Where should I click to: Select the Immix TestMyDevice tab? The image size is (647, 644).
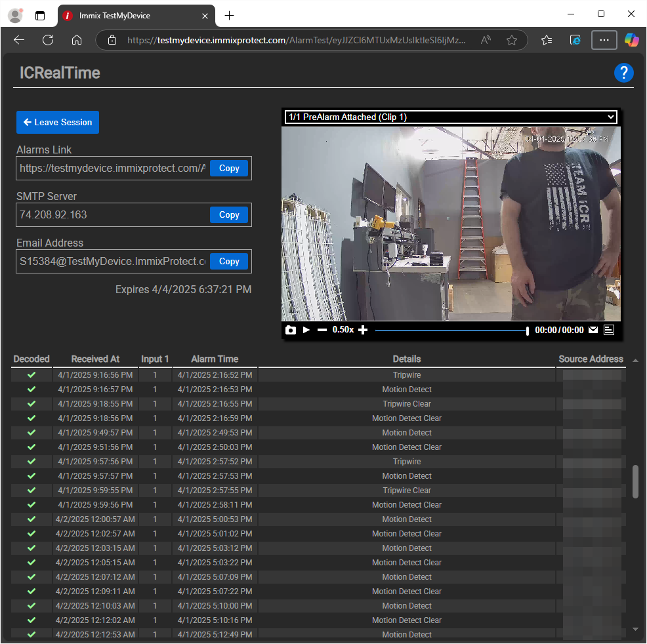pos(136,16)
